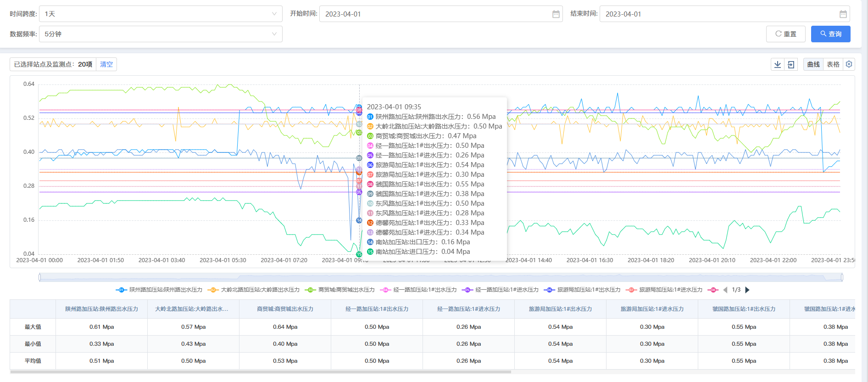The height and width of the screenshot is (382, 868).
Task: Expand the 数据频率 dropdown showing 5分钟
Action: tap(161, 34)
